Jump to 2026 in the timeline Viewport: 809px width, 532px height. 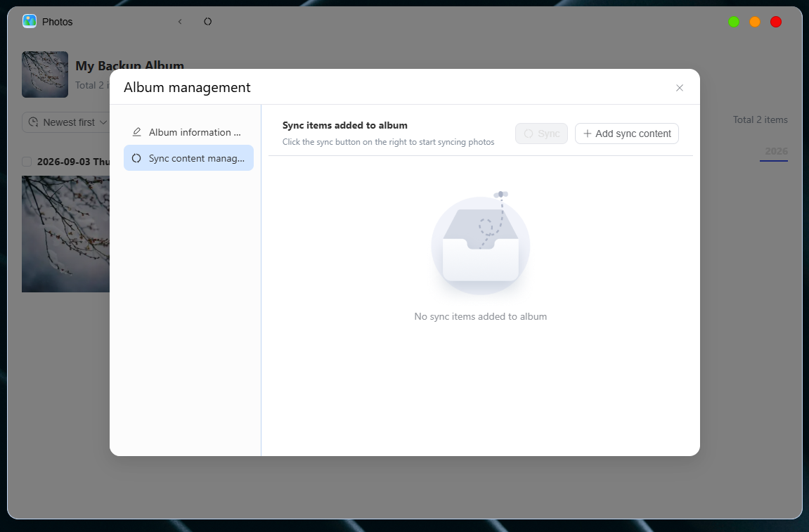[x=776, y=151]
